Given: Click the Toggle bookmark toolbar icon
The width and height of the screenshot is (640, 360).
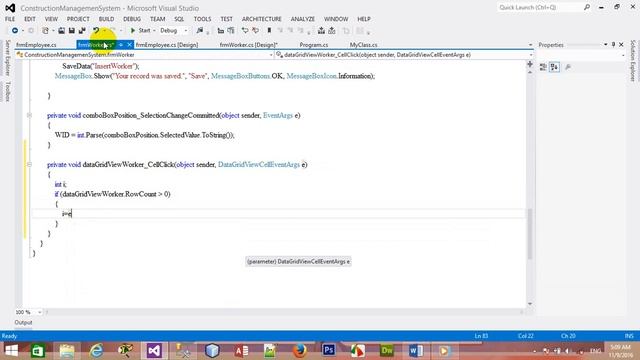Looking at the screenshot, I should 269,31.
